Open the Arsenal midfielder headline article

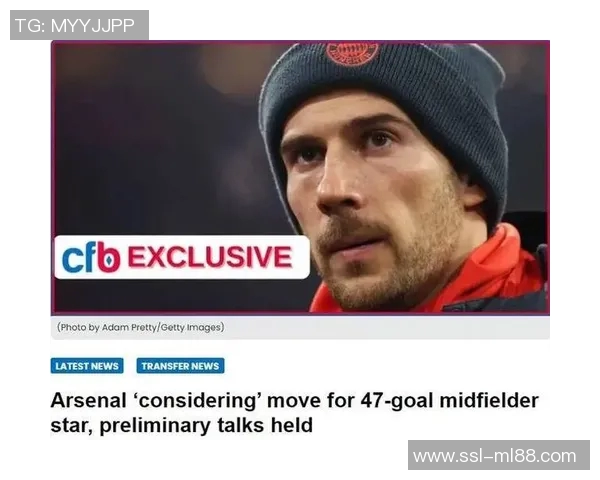[x=294, y=413]
